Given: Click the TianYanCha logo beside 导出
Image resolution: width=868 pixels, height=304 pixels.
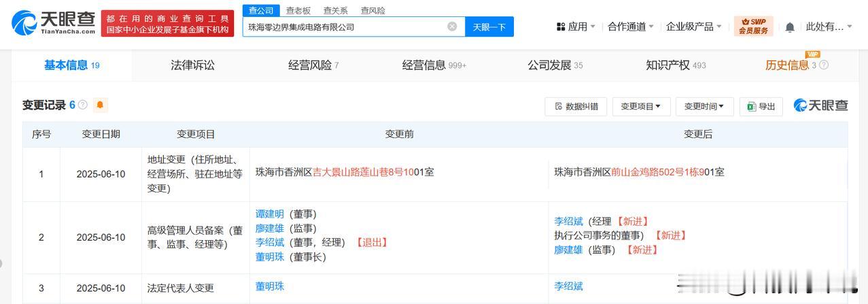Looking at the screenshot, I should [820, 105].
